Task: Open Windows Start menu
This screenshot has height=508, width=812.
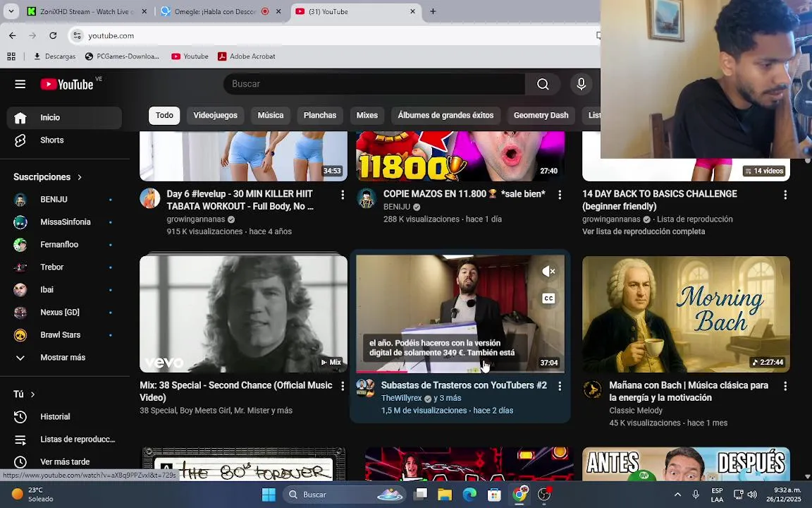Action: (x=269, y=495)
